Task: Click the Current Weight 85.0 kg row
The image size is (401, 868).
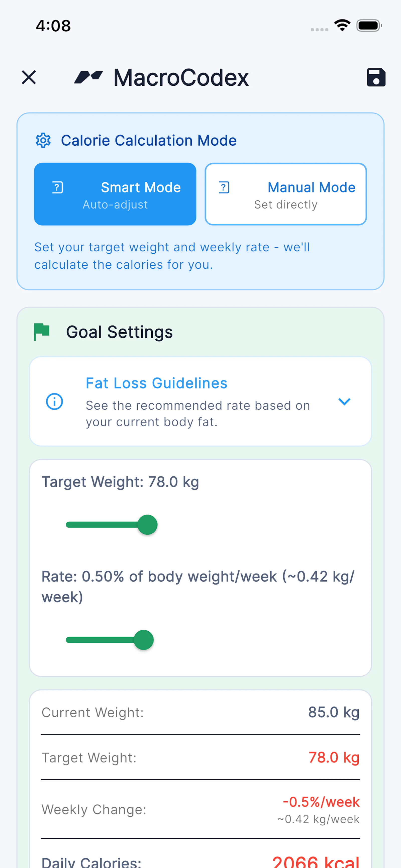Action: (x=200, y=712)
